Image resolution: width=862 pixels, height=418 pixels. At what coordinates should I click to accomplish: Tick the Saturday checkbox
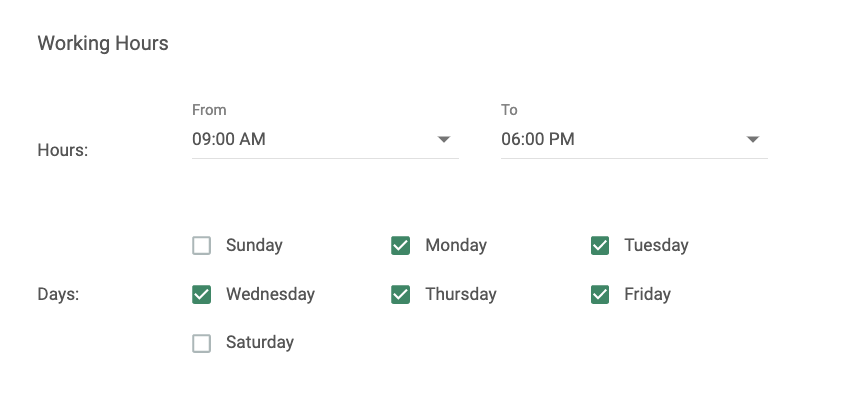[201, 343]
